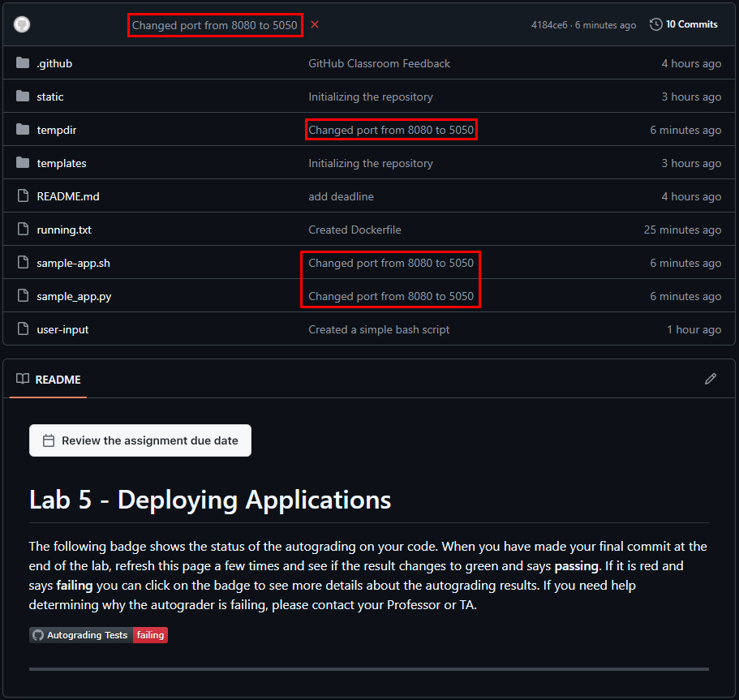
Task: Click the templates folder icon
Action: click(23, 163)
